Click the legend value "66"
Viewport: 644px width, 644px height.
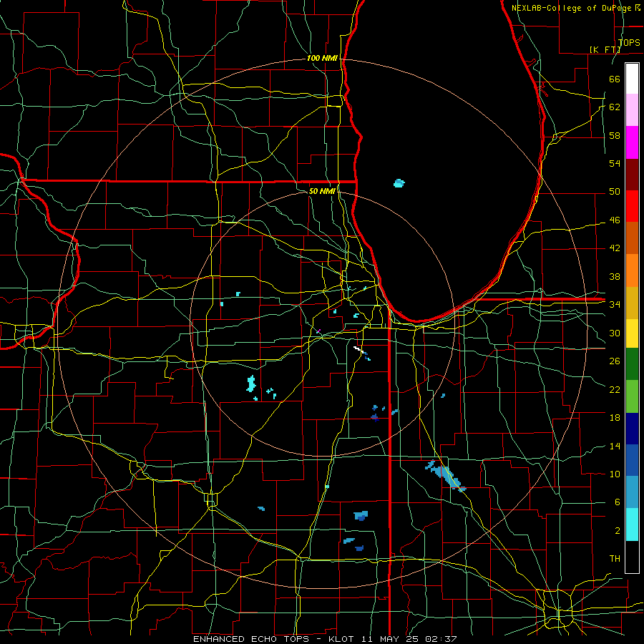[x=615, y=79]
